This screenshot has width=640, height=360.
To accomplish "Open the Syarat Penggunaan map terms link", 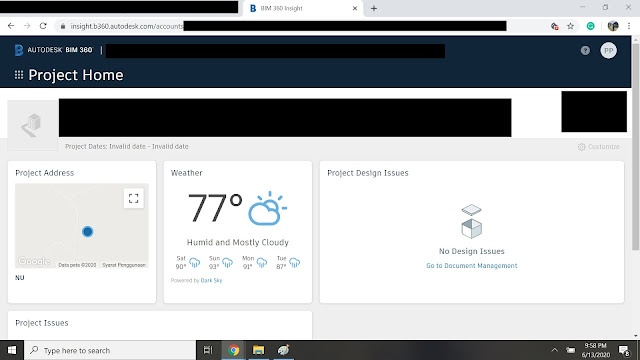I will click(124, 265).
